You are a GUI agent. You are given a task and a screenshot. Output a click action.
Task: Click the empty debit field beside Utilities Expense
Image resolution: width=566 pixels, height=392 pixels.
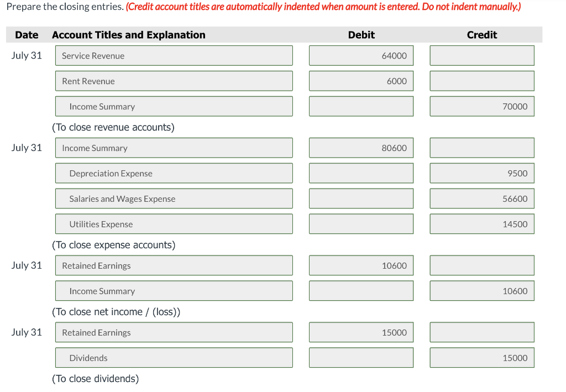pos(361,224)
